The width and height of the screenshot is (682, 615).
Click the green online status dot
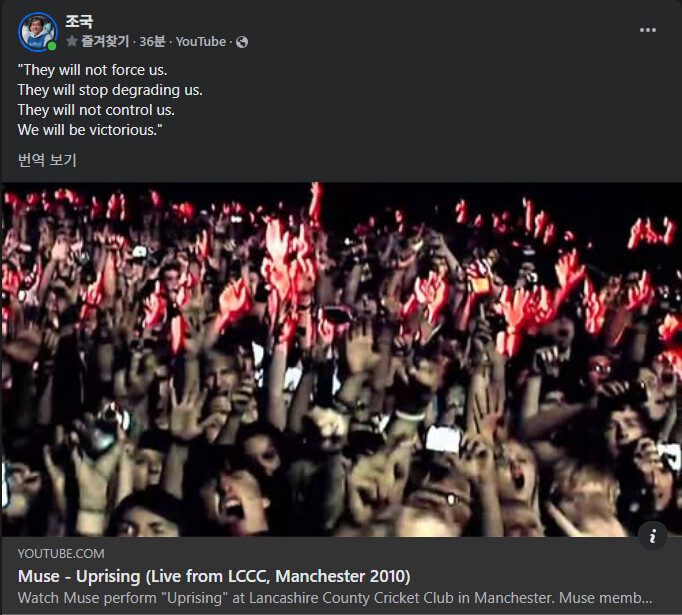click(52, 46)
